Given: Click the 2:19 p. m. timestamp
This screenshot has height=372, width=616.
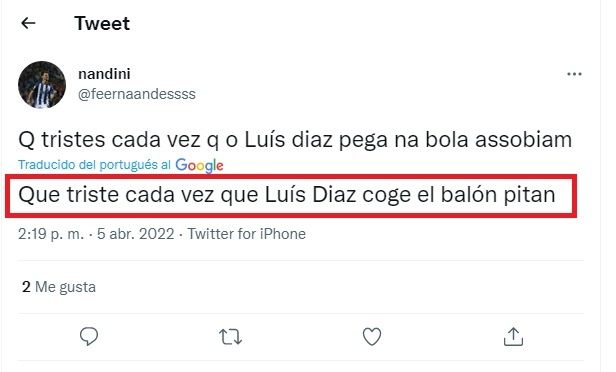Looking at the screenshot, I should [x=51, y=234].
